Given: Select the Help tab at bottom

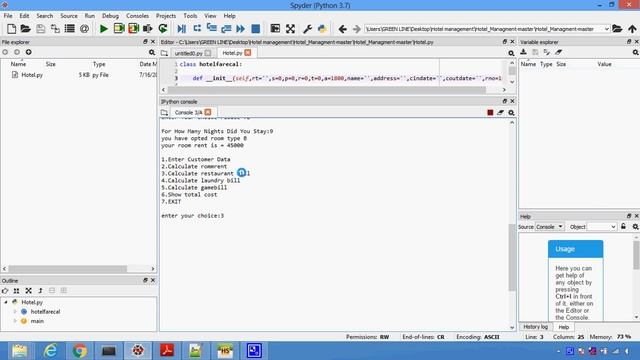Looking at the screenshot, I should point(564,327).
